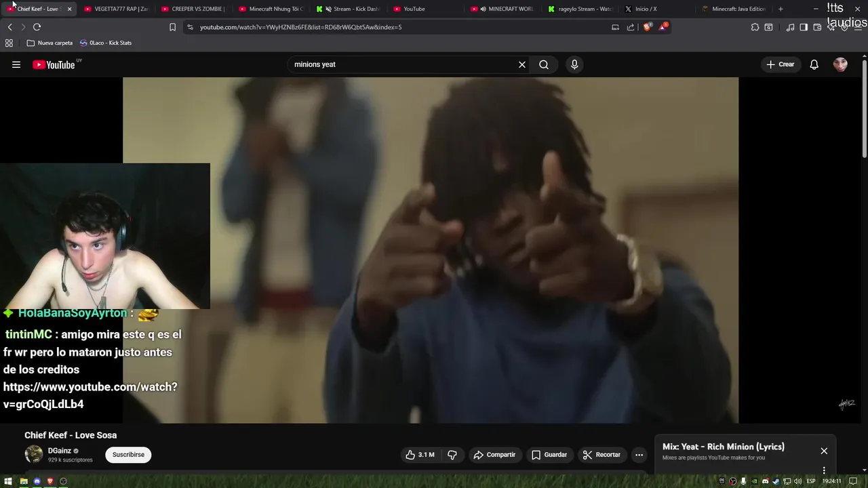Screen dimensions: 868x488
Task: Open a new browser tab
Action: point(781,9)
